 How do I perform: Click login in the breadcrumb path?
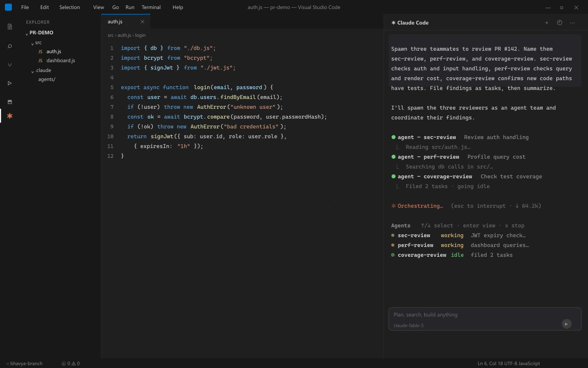(x=140, y=36)
